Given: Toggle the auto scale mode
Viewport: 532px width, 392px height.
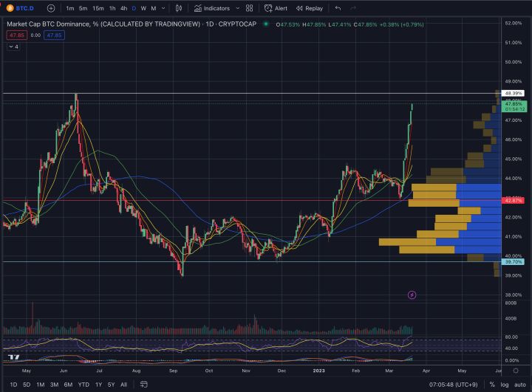Looking at the screenshot, I should 519,385.
